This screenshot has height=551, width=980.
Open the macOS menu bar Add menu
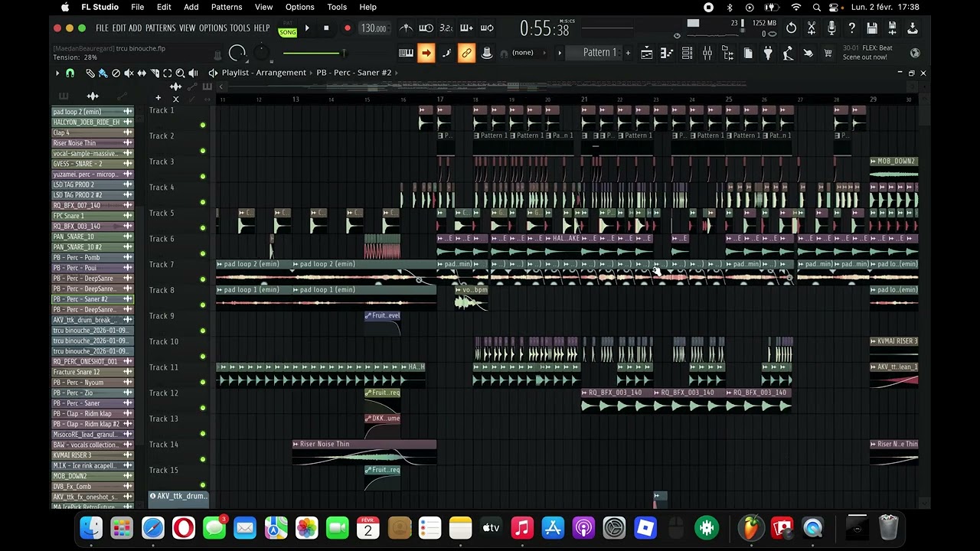[191, 7]
